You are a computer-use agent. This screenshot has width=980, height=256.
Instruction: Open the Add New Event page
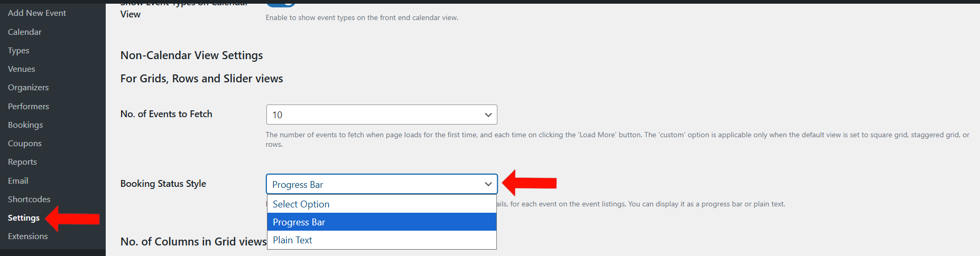coord(37,13)
